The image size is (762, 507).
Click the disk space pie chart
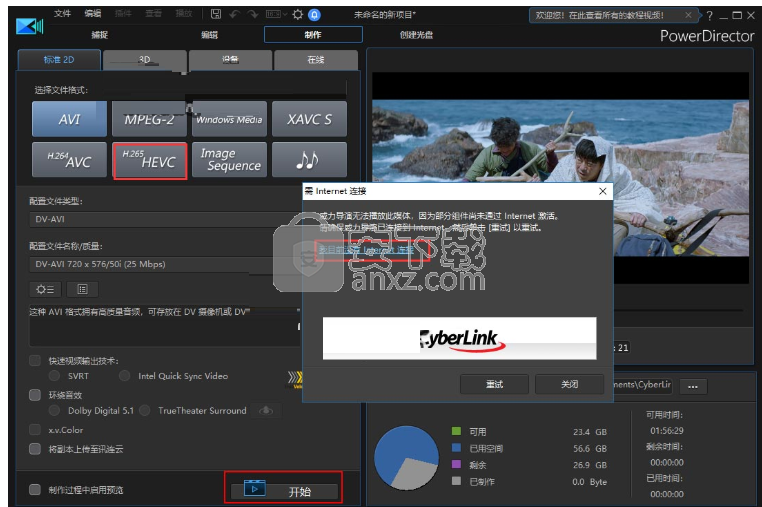pyautogui.click(x=406, y=458)
